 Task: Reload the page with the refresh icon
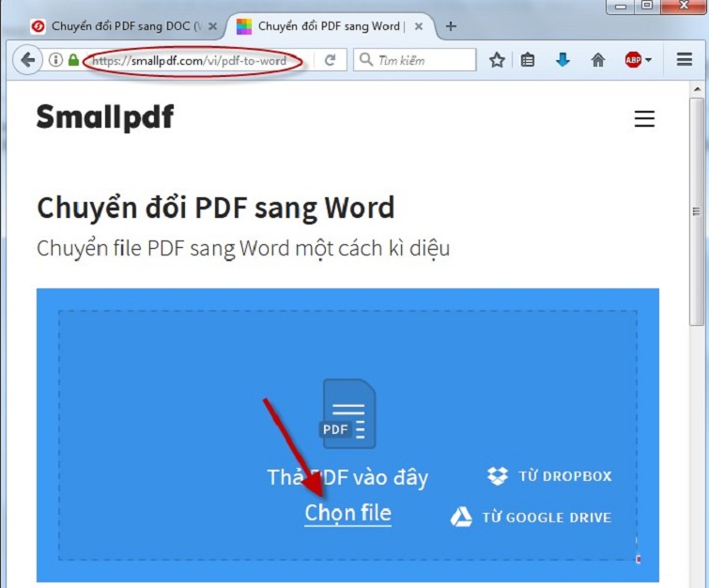coord(331,60)
